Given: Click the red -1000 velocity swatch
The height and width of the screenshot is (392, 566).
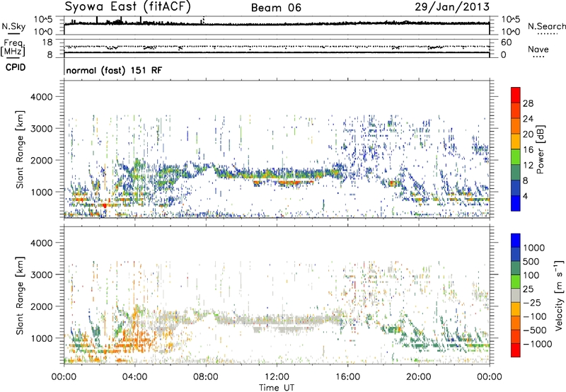Looking at the screenshot, I should point(516,350).
